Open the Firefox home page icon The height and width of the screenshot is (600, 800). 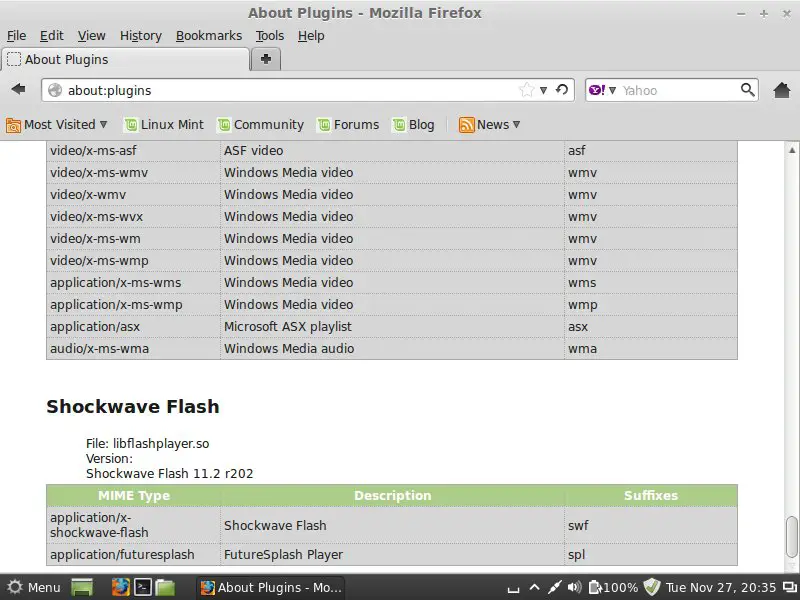point(782,90)
